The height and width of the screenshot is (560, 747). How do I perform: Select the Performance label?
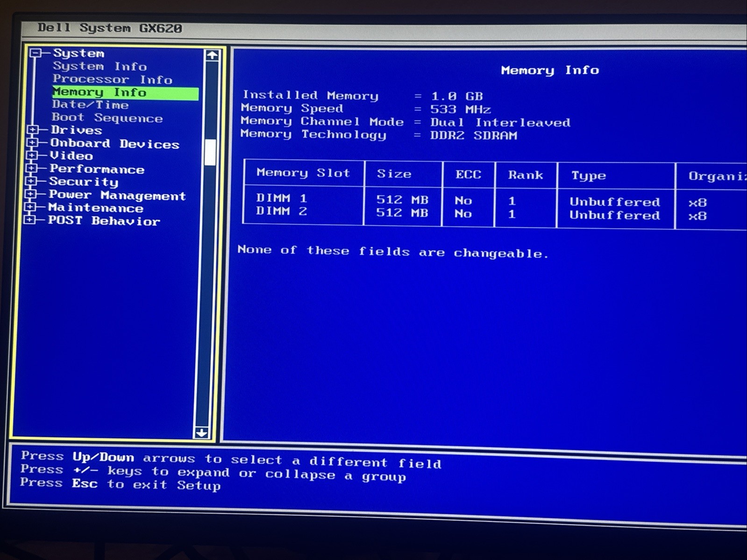click(x=97, y=169)
